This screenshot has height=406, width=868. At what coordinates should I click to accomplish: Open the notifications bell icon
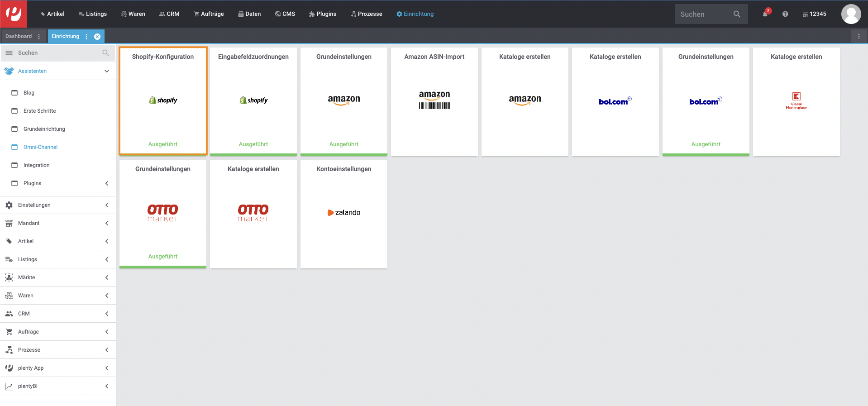765,14
